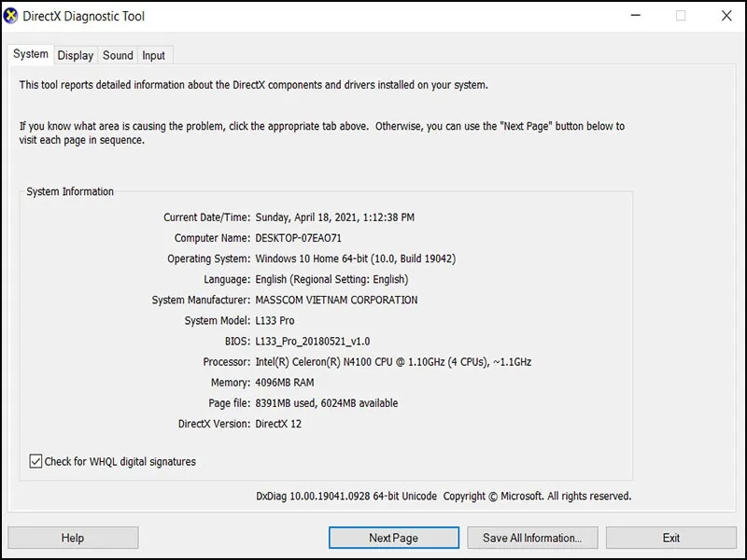Switch to the Display tab
The height and width of the screenshot is (560, 747).
click(75, 55)
